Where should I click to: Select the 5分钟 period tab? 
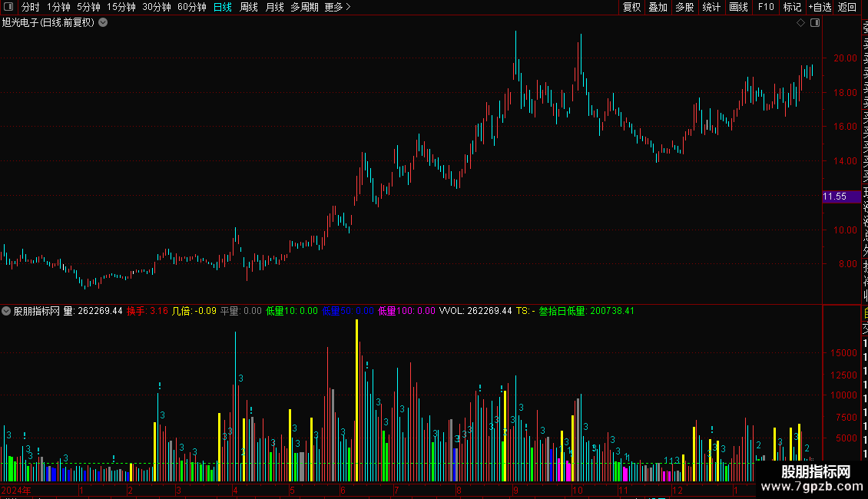88,7
